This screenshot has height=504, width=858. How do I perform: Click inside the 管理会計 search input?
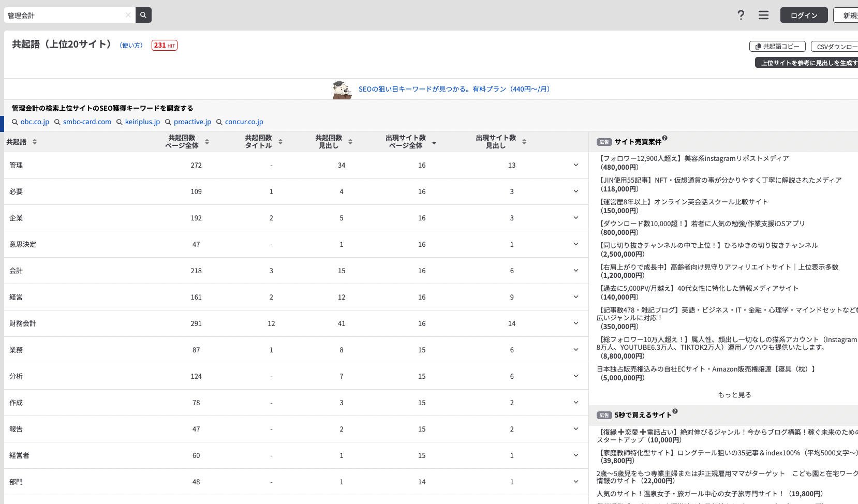pos(62,15)
